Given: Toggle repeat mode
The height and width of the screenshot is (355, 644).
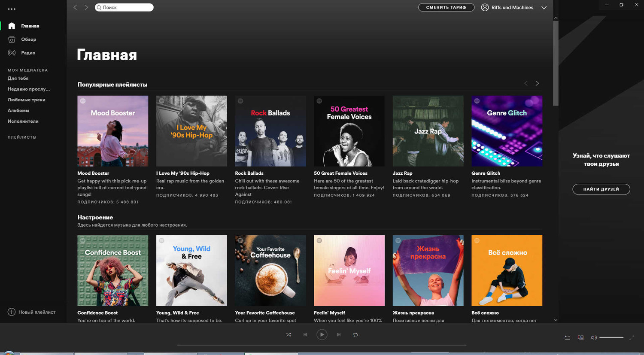Looking at the screenshot, I should (x=355, y=334).
